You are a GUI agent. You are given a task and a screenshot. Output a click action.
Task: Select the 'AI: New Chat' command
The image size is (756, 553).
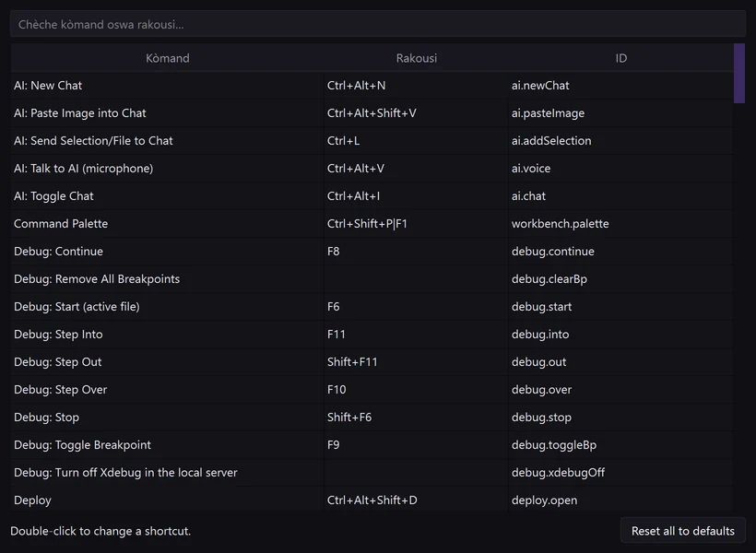click(167, 86)
